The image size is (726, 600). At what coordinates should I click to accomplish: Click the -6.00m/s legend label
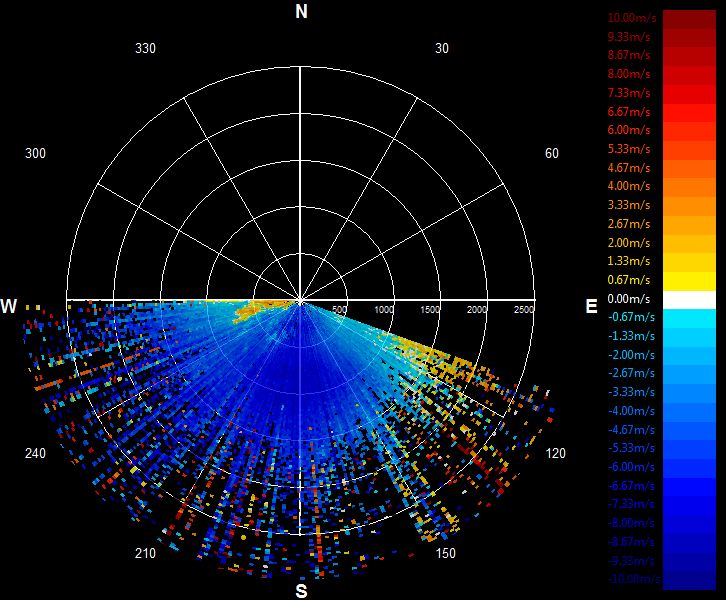point(631,467)
